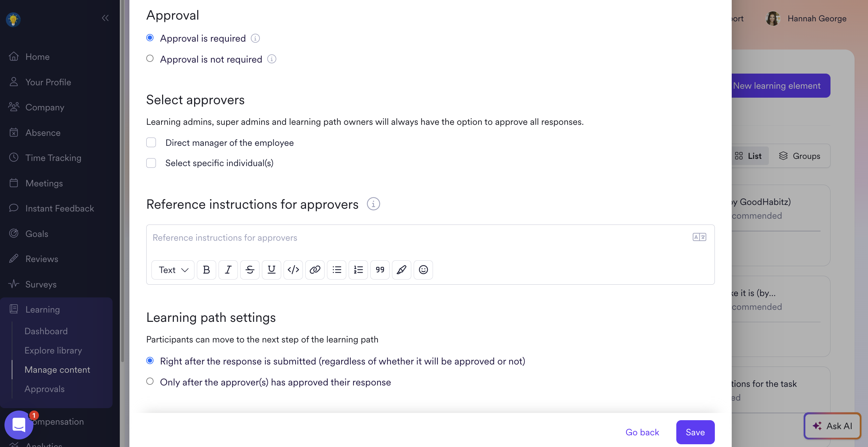868x447 pixels.
Task: Check Direct manager of the employee
Action: 151,143
